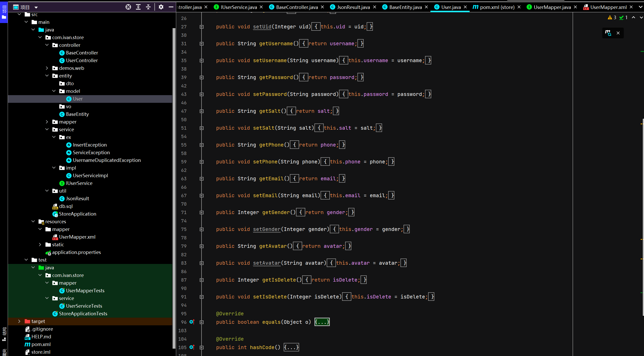Select UserMapperTests class
Screen dimensions: 644x356
(85, 291)
